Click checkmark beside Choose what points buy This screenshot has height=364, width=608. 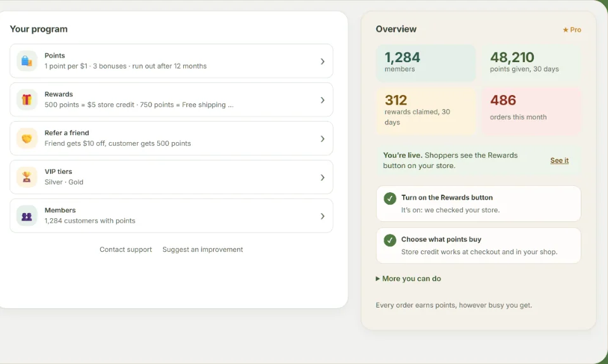pos(390,240)
